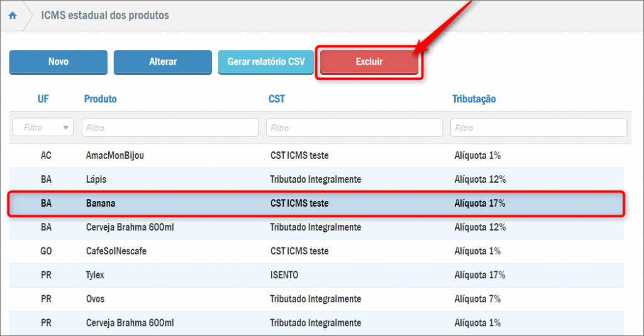Focus the Produto filter input field
Viewport: 644px width, 336px height.
[x=170, y=127]
